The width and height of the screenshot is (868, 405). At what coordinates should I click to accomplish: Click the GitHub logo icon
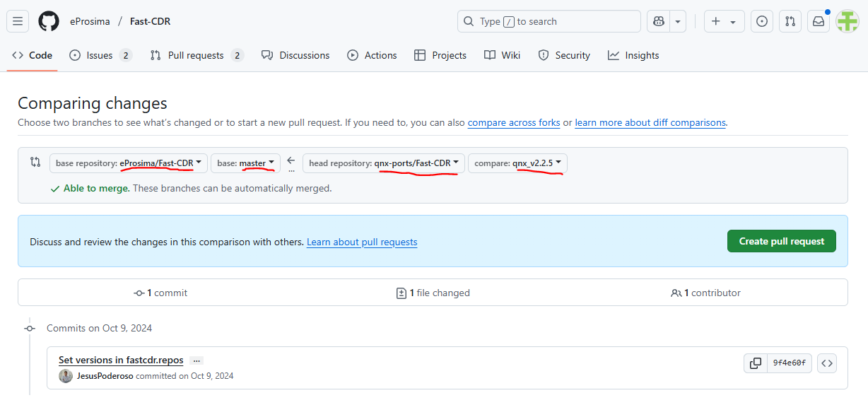[x=49, y=21]
